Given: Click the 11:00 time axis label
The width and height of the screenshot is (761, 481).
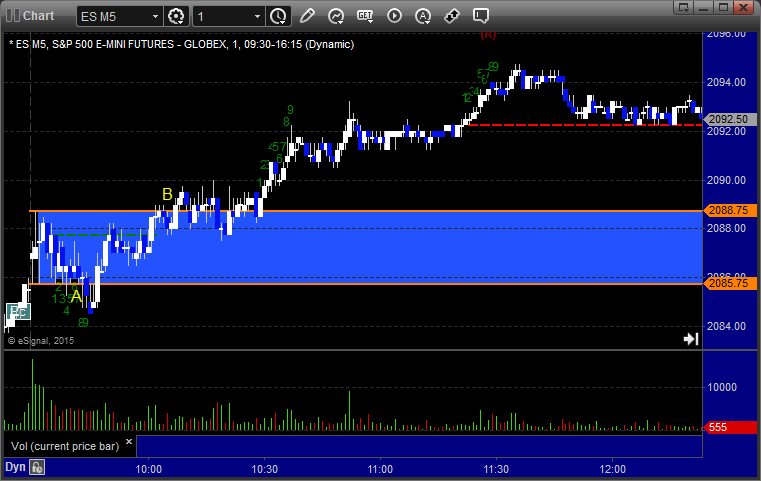Looking at the screenshot, I should point(380,469).
